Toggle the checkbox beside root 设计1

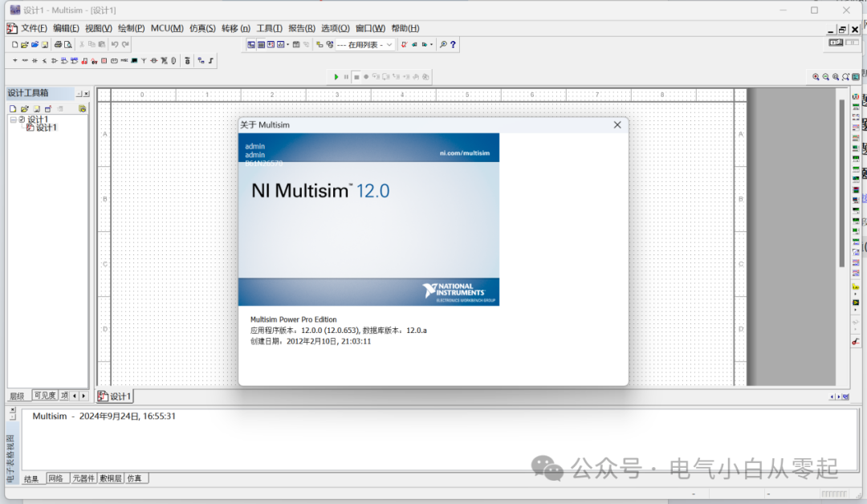[x=22, y=120]
